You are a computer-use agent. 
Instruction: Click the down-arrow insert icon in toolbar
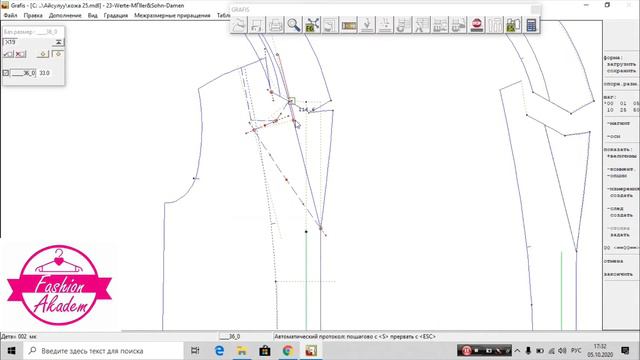[x=367, y=25]
